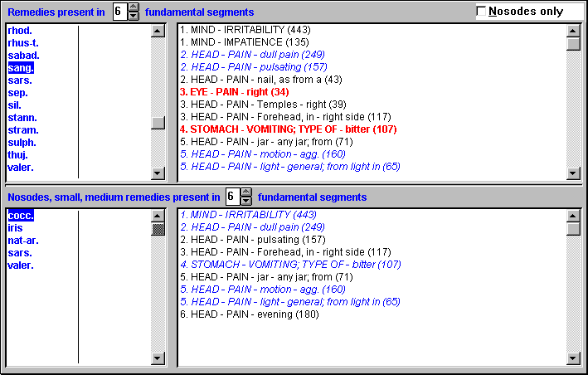Click the red EYE - PAIN - right rubric
This screenshot has width=588, height=375.
(x=234, y=92)
